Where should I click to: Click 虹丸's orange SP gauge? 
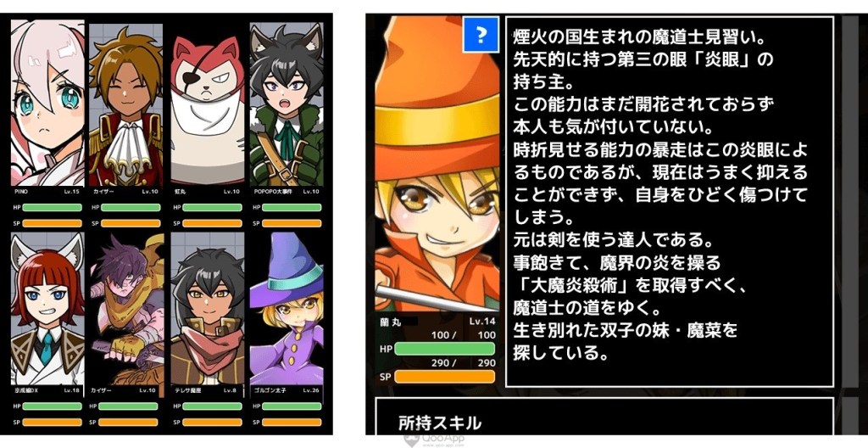pos(212,223)
